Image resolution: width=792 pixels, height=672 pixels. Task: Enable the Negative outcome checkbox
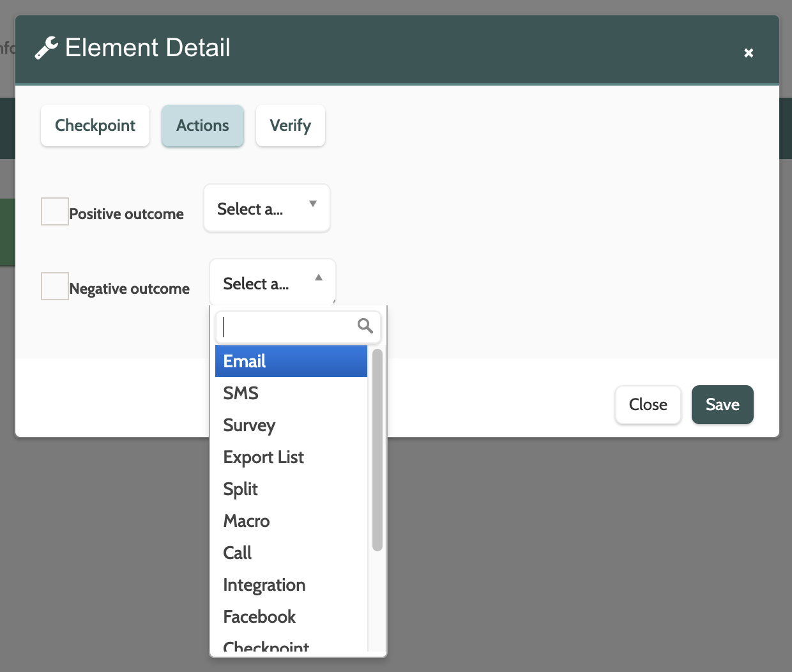coord(55,286)
